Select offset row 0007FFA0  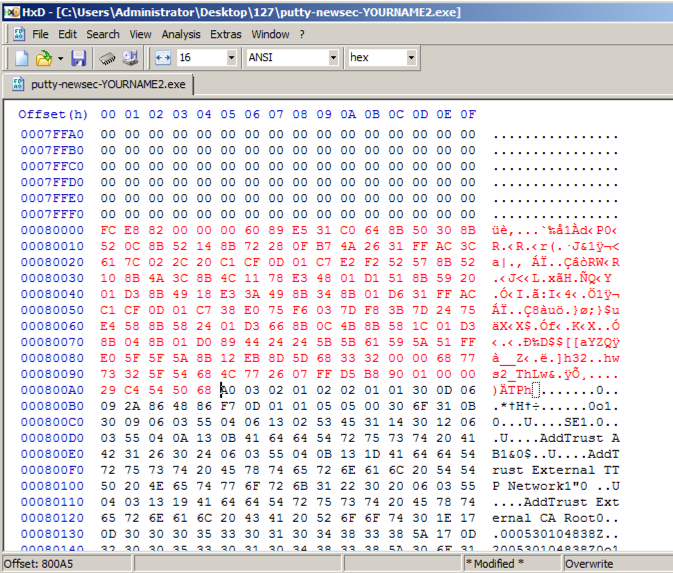click(x=52, y=134)
